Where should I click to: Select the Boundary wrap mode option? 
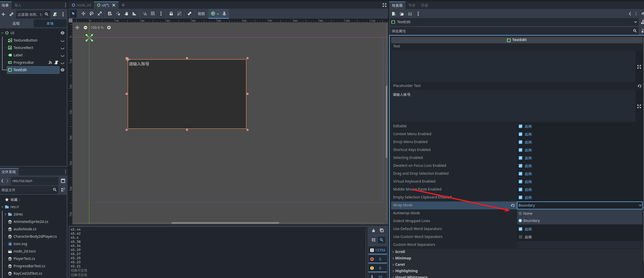[x=580, y=221]
